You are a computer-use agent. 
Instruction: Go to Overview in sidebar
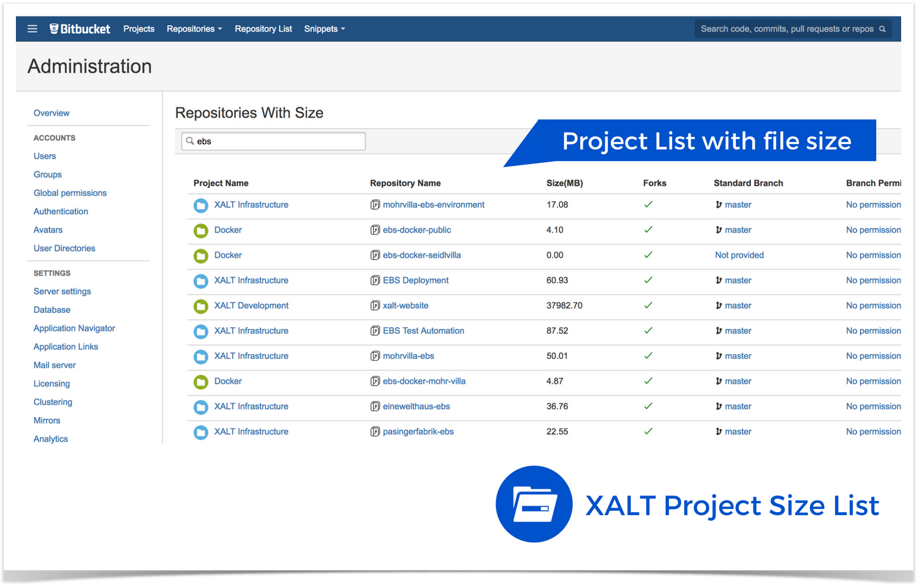click(51, 113)
